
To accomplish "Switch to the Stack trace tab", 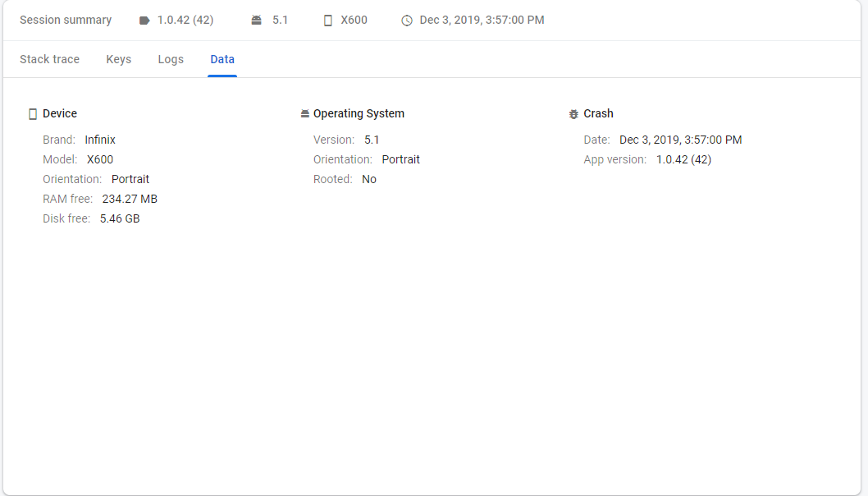I will [49, 59].
